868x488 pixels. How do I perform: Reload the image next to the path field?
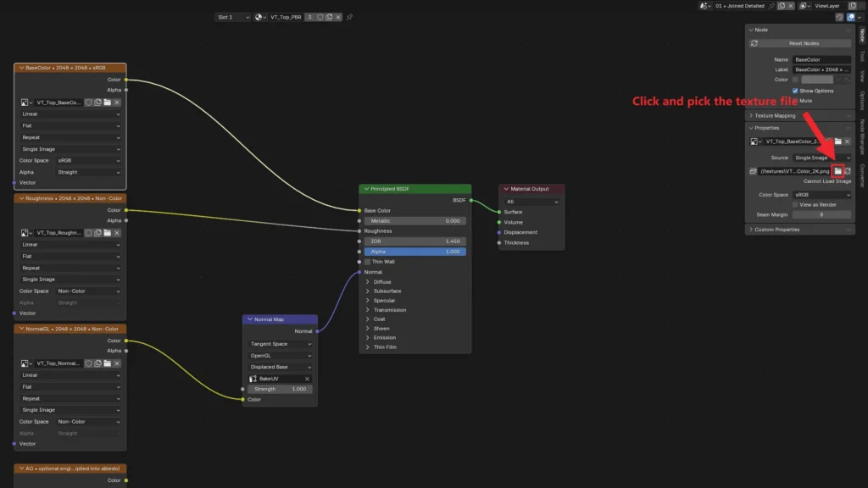pyautogui.click(x=848, y=171)
